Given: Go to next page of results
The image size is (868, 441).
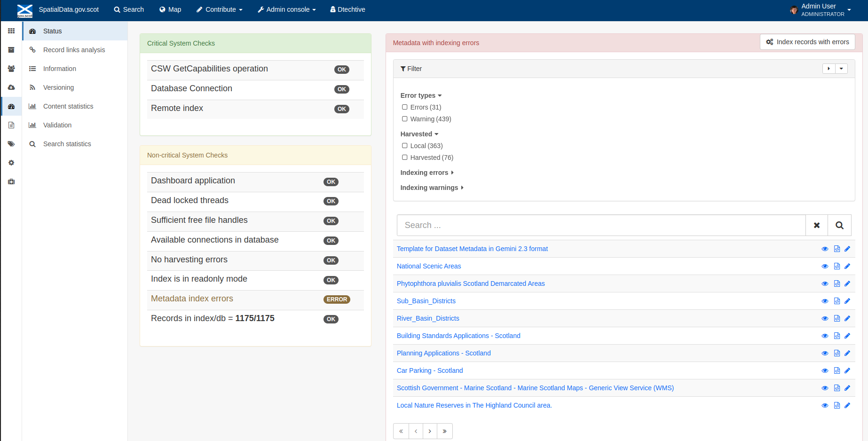Looking at the screenshot, I should (430, 431).
